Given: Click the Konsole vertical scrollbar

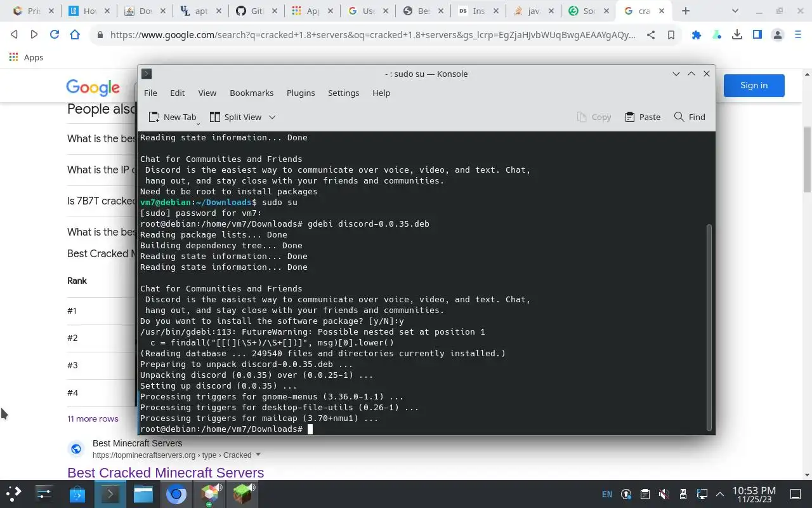Looking at the screenshot, I should coord(709,327).
